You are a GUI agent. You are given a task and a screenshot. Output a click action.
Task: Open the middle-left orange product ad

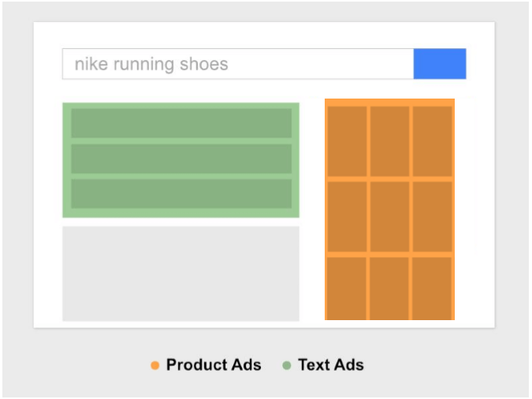click(x=348, y=217)
